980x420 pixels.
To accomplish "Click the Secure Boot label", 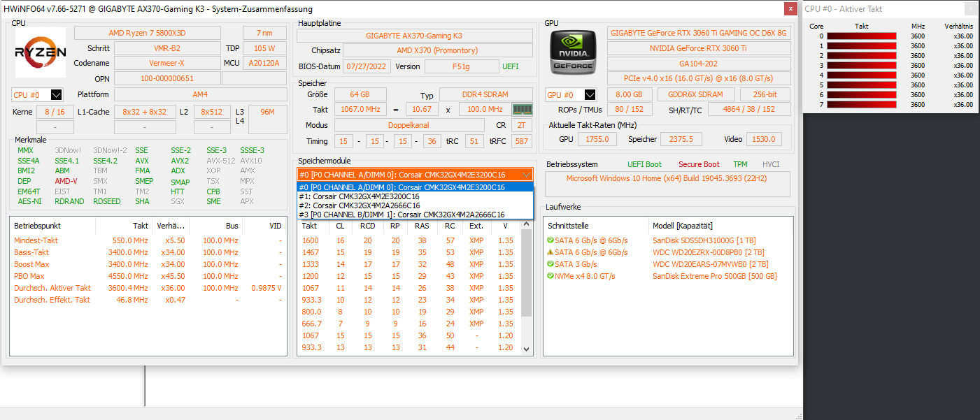I will [699, 164].
